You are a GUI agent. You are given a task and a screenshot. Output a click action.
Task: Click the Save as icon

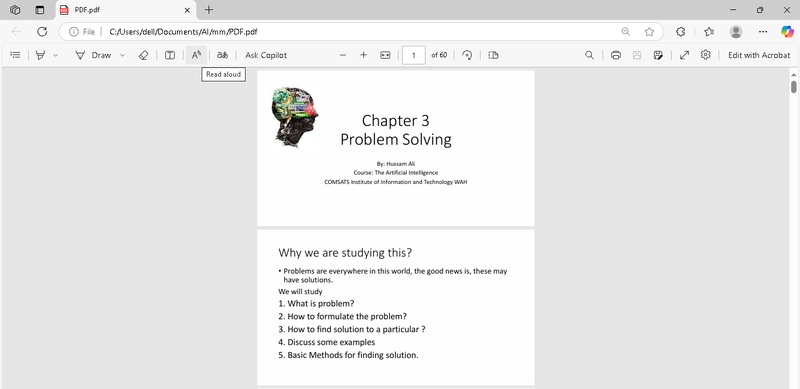pyautogui.click(x=658, y=55)
